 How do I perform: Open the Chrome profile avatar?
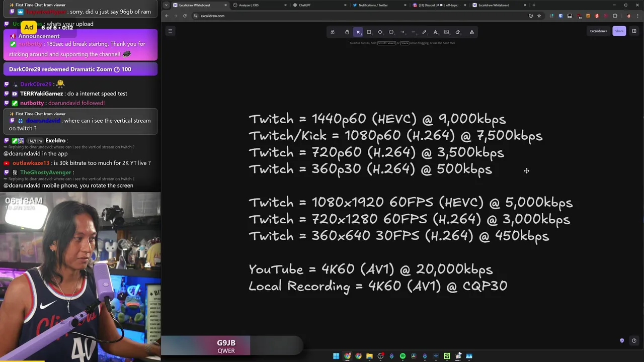click(x=628, y=16)
